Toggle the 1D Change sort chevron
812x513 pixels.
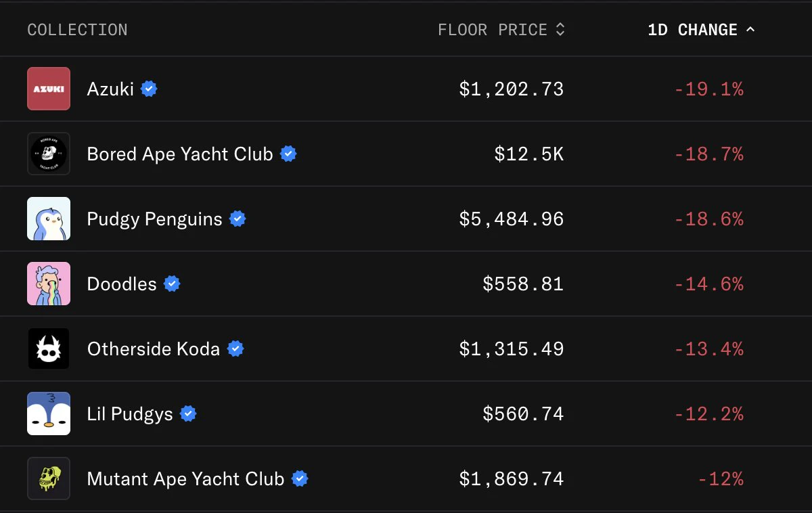(x=750, y=30)
